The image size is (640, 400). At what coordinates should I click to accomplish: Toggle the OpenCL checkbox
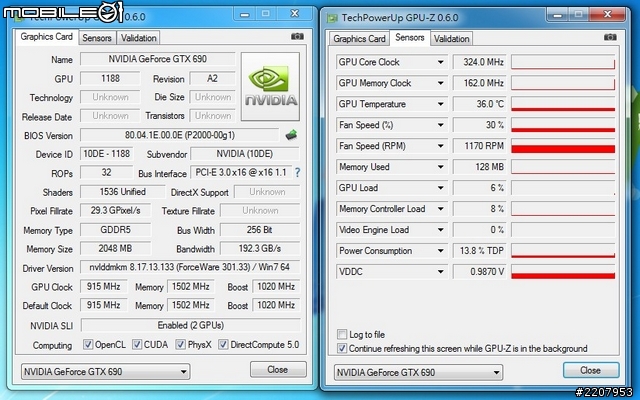point(88,344)
